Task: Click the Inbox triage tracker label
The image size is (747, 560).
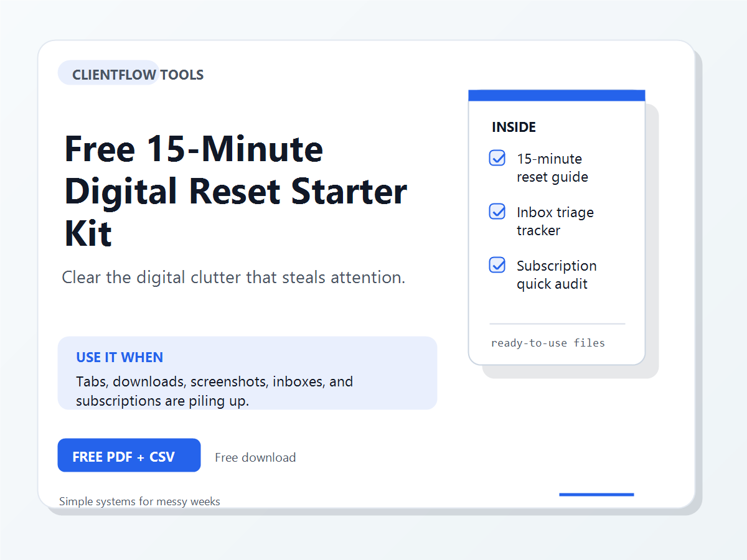Action: coord(555,221)
